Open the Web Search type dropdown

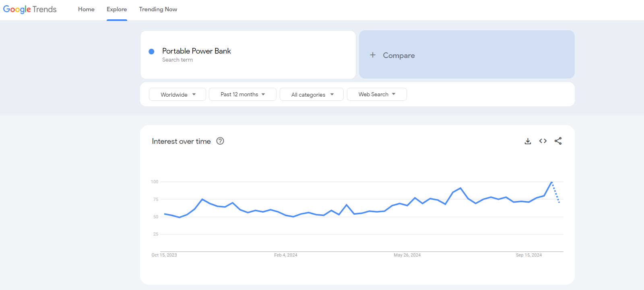tap(377, 94)
